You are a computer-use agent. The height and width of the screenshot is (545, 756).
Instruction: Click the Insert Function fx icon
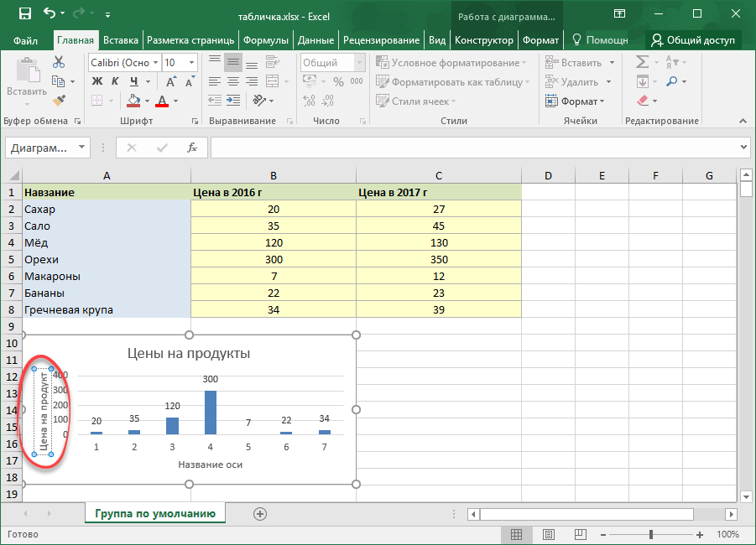coord(192,148)
